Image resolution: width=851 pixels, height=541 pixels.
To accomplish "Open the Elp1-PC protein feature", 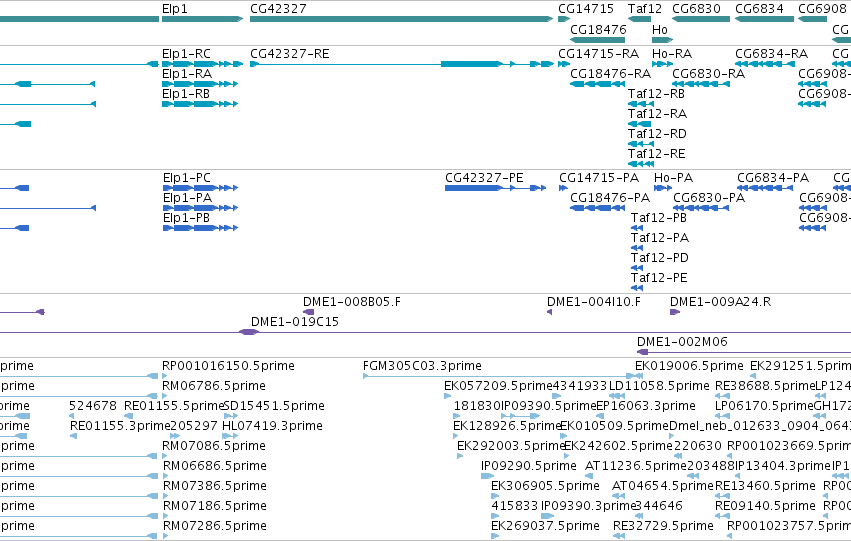I will coord(200,188).
